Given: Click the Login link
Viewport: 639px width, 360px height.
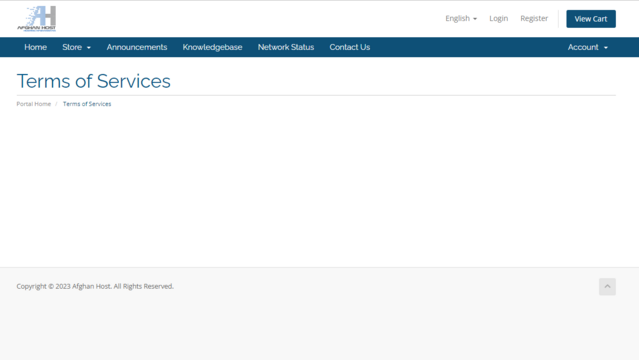Looking at the screenshot, I should click(x=498, y=18).
